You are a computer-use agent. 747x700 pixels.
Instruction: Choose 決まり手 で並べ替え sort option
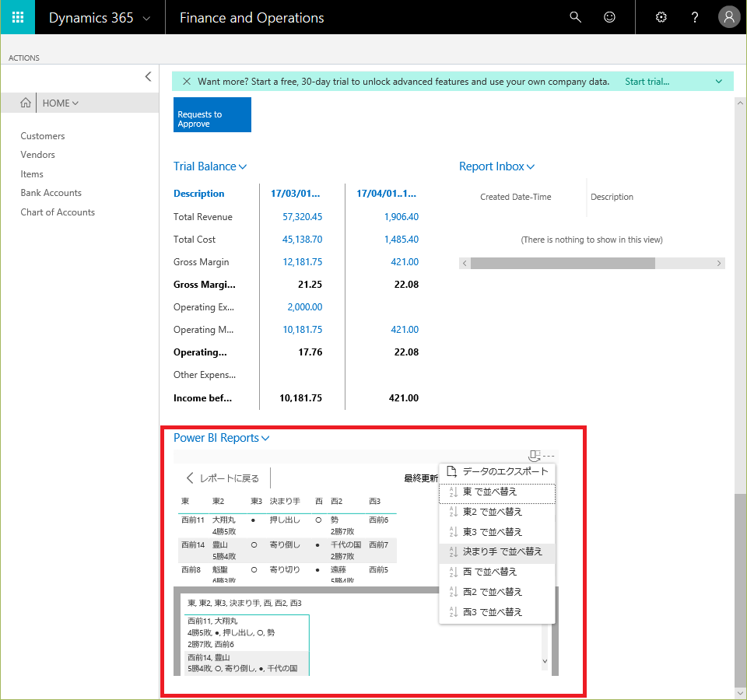[x=497, y=552]
